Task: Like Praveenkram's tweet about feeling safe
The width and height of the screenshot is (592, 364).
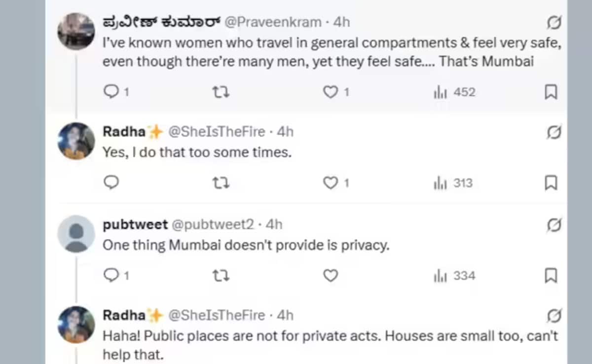Action: click(x=330, y=92)
